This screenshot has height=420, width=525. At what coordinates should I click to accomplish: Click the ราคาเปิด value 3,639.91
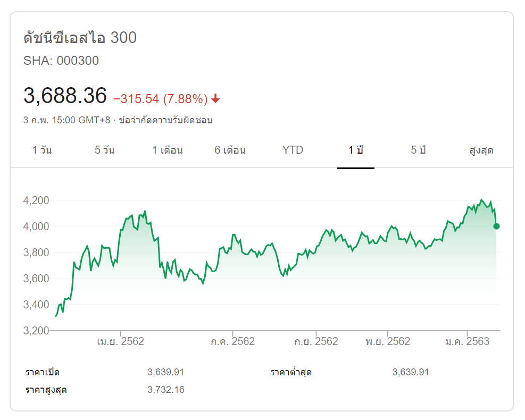tap(166, 372)
